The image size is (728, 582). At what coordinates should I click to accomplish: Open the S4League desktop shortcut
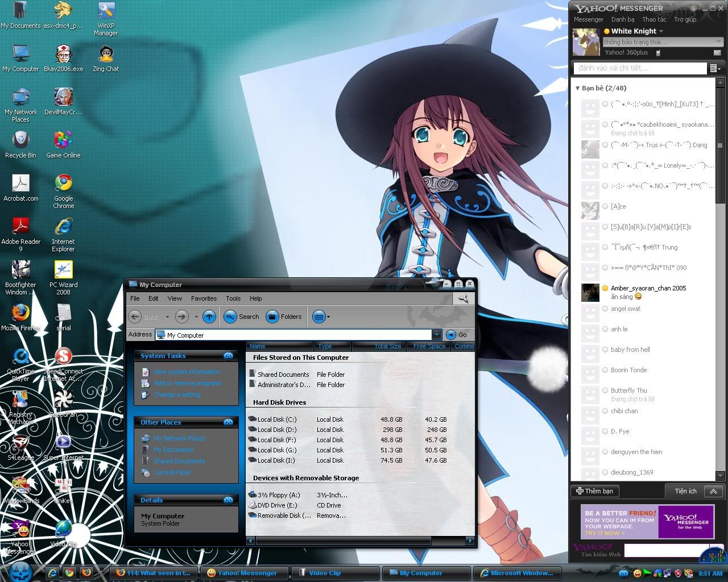tap(20, 448)
